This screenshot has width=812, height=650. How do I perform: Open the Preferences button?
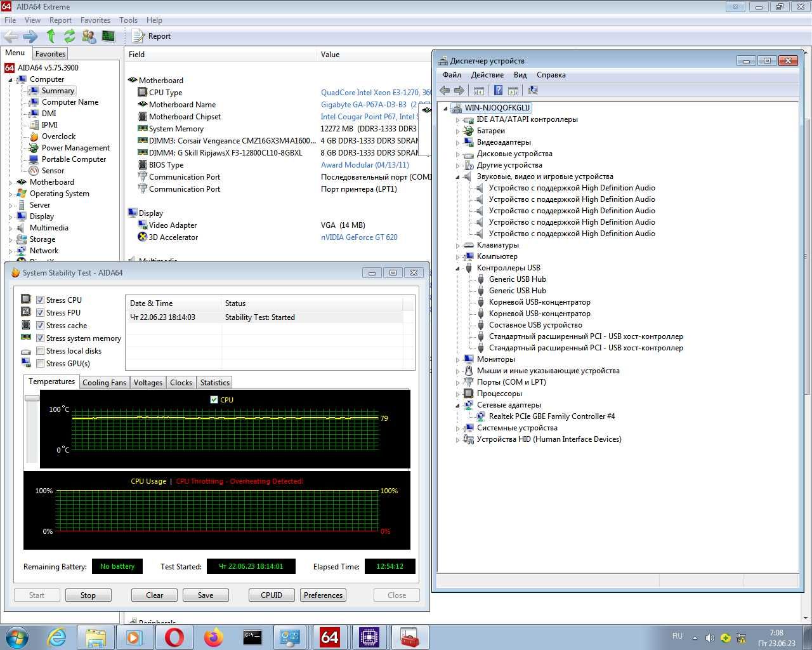[x=323, y=595]
